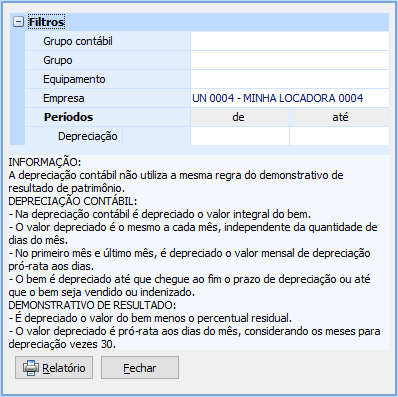The width and height of the screenshot is (398, 397).
Task: Select the Depreciação row label
Action: click(x=87, y=136)
